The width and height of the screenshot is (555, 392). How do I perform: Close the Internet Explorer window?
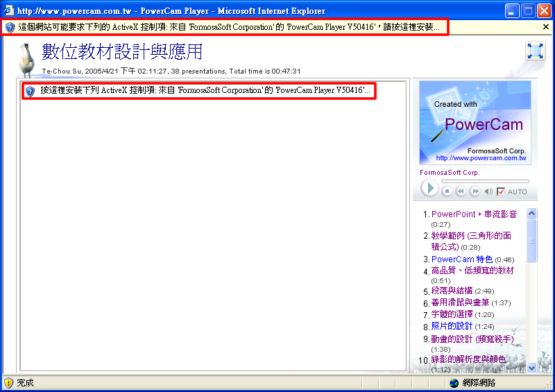pos(544,11)
